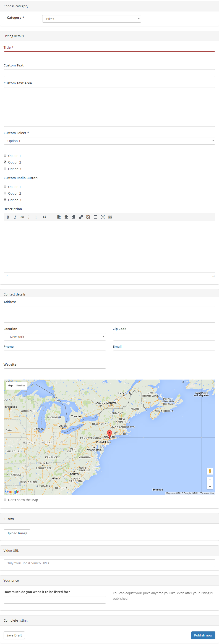Add blockquote in Description editor
This screenshot has width=219, height=644.
click(x=44, y=217)
